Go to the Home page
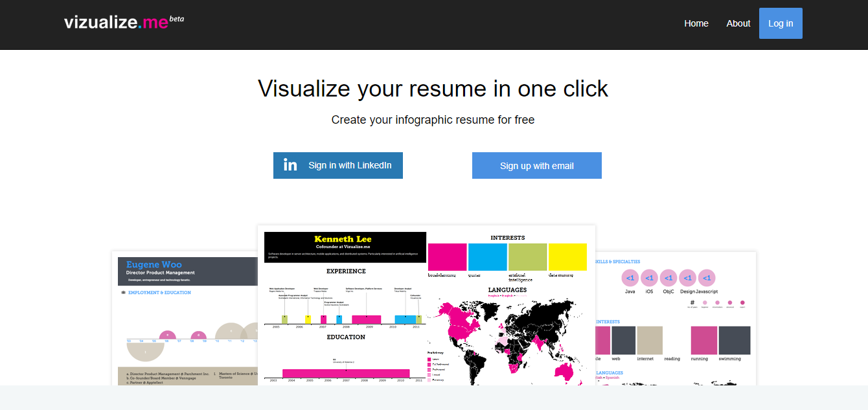 tap(696, 23)
